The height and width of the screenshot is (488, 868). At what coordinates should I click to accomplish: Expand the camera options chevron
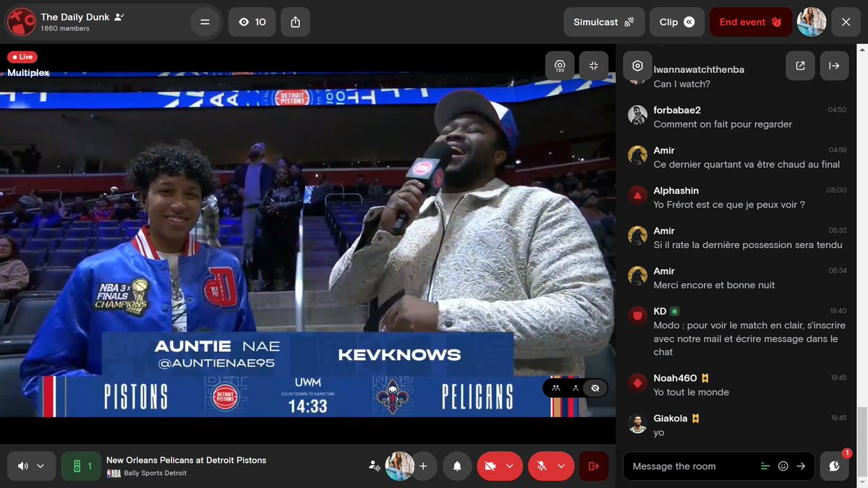point(510,466)
